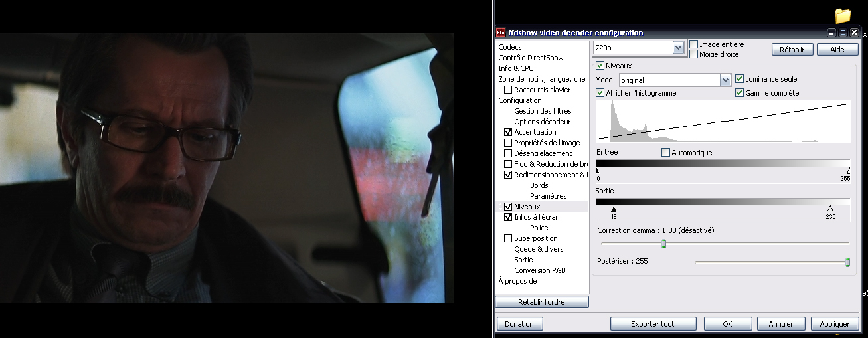Image resolution: width=868 pixels, height=338 pixels.
Task: Select the Paramètres sub-item
Action: point(549,196)
